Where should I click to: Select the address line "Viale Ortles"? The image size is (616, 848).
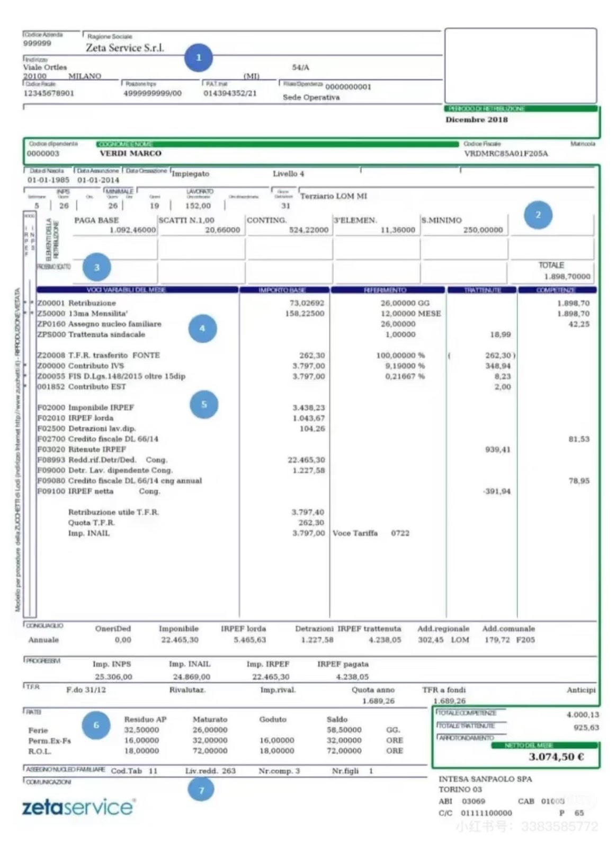point(45,67)
